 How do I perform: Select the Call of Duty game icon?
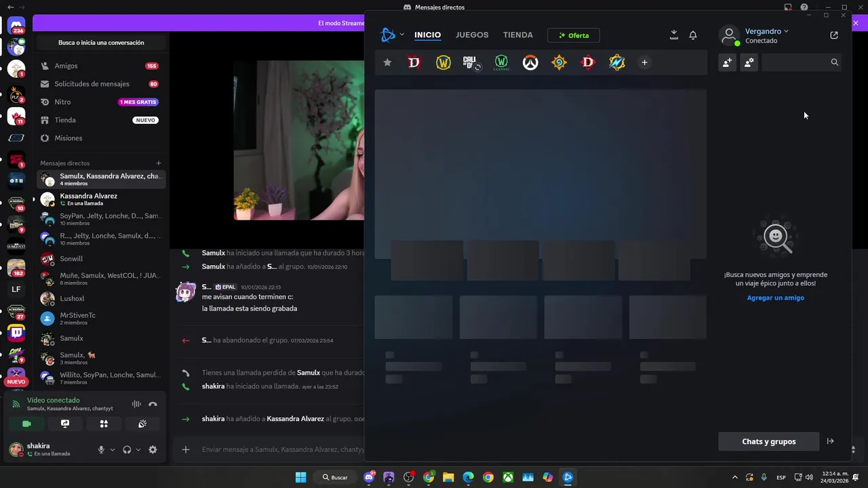pyautogui.click(x=471, y=62)
